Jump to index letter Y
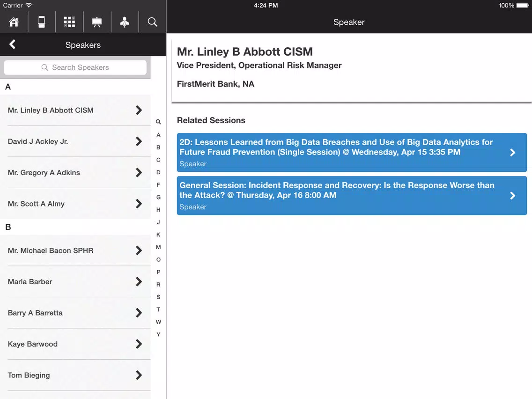Viewport: 532px width, 399px height. pyautogui.click(x=158, y=334)
